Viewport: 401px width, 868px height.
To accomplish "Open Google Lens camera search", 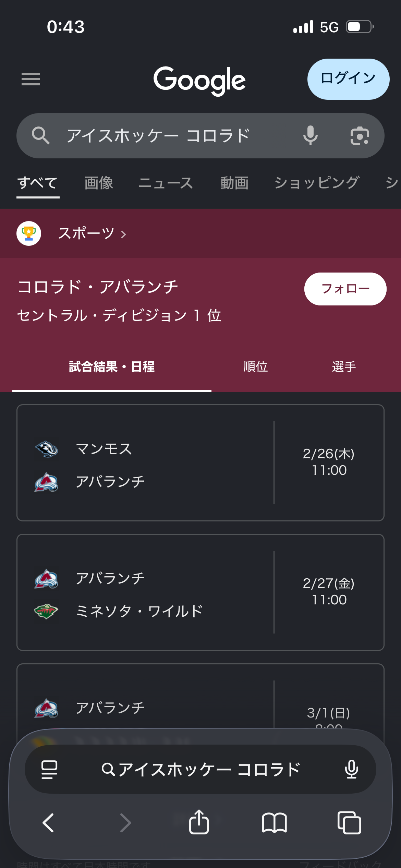I will tap(360, 135).
